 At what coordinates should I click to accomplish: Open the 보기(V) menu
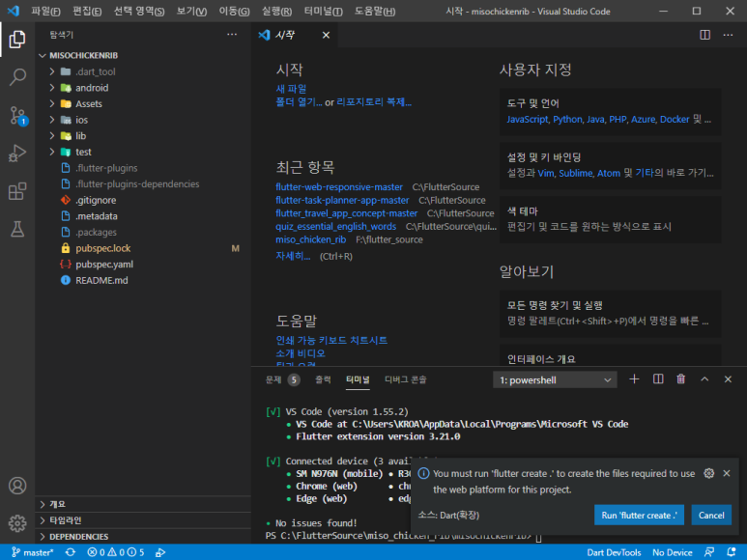click(191, 11)
